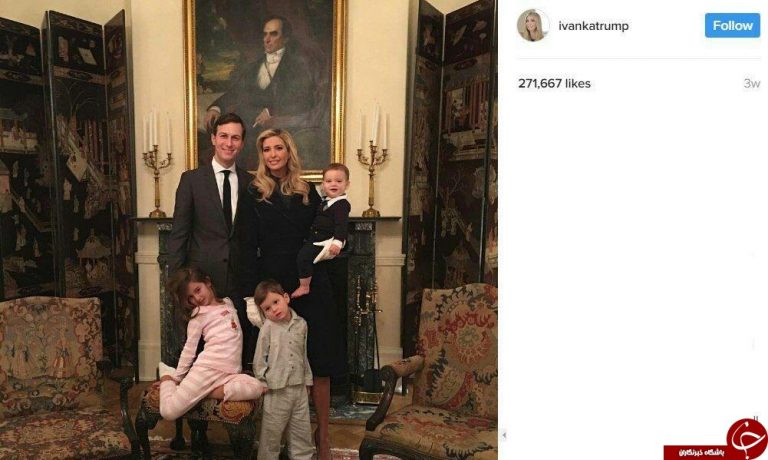The height and width of the screenshot is (460, 768).
Task: Click the right golden candelabra in the photo
Action: click(x=372, y=160)
